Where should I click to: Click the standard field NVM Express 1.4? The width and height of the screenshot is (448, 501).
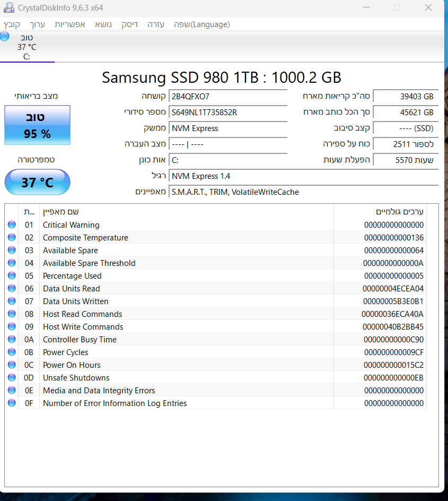(303, 176)
